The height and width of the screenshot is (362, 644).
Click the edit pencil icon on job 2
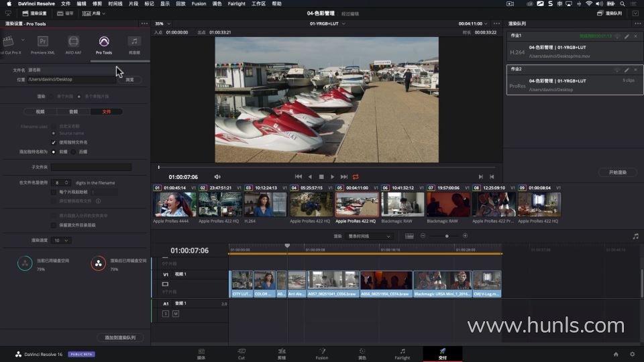(627, 70)
